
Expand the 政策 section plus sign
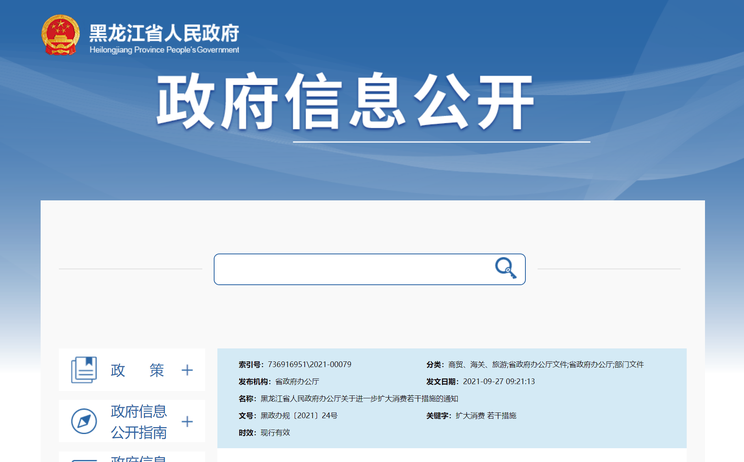coord(187,370)
